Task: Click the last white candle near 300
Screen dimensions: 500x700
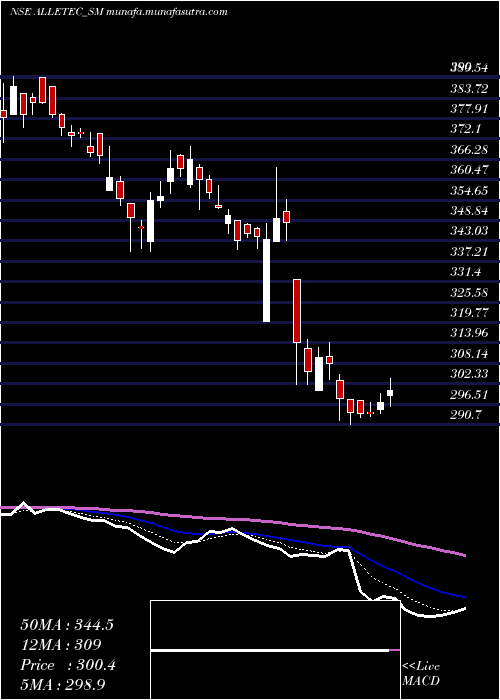Action: coord(390,393)
